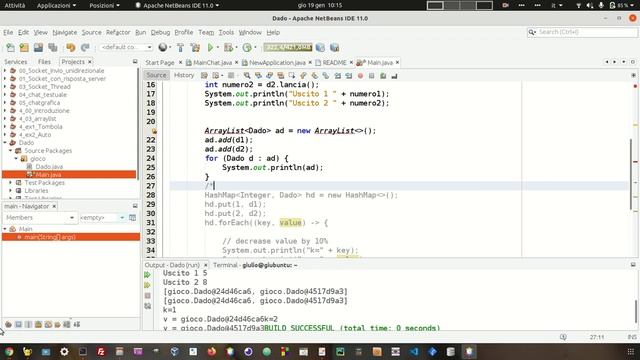Image resolution: width=640 pixels, height=360 pixels.
Task: Expand the 03_Socket_Thread project node
Action: pos(5,87)
